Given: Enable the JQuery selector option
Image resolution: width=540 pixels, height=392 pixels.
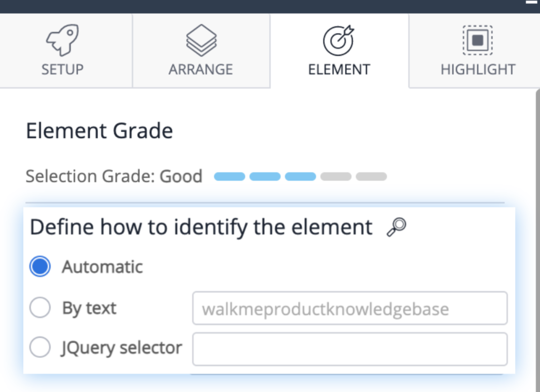Looking at the screenshot, I should click(40, 347).
